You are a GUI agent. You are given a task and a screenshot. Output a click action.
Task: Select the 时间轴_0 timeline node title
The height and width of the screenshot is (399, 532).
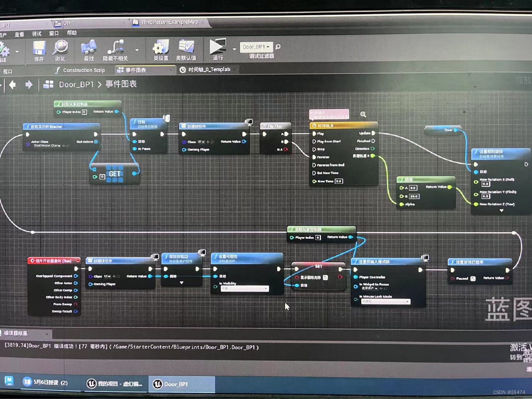tap(344, 125)
